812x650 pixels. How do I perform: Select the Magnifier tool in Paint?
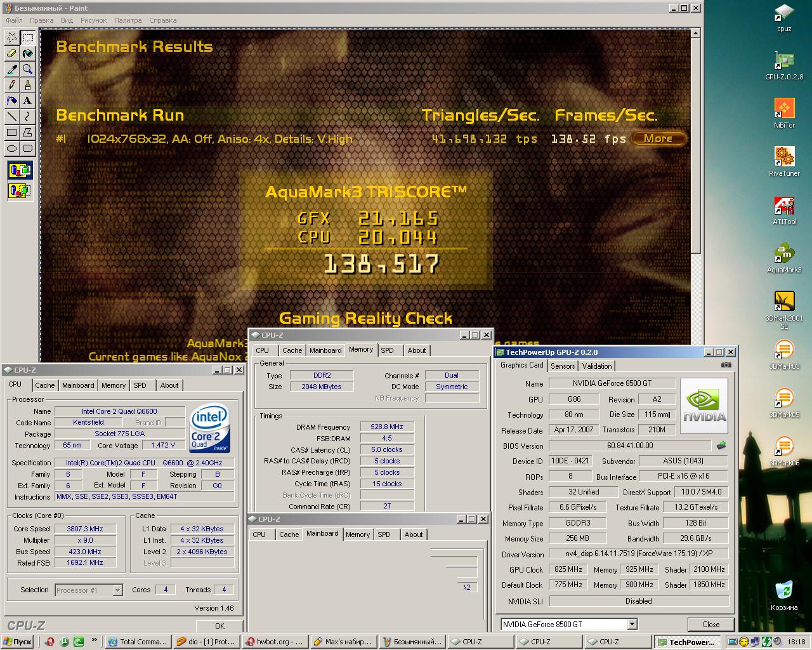click(x=27, y=69)
